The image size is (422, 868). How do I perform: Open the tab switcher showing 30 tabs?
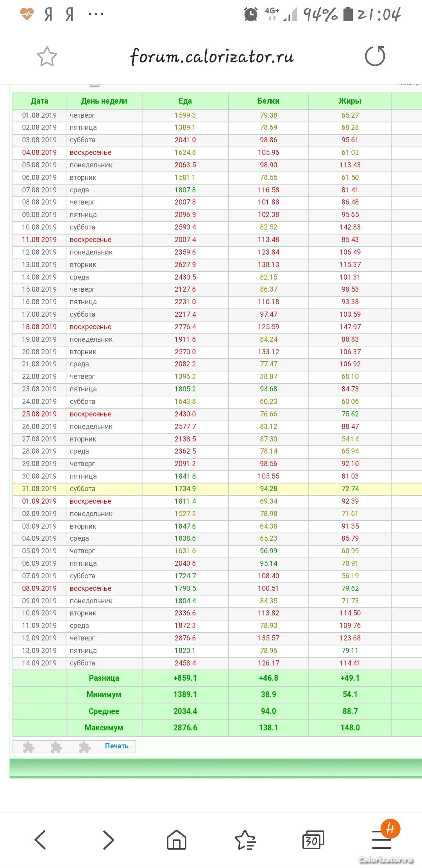[313, 839]
